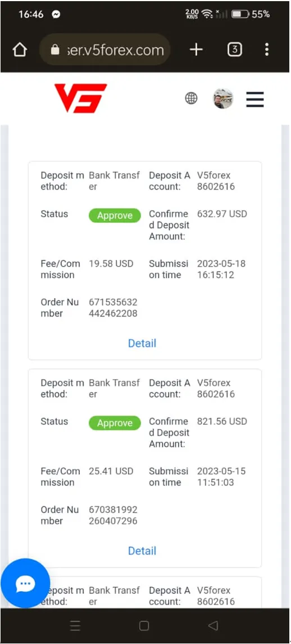Tap the browser home icon
This screenshot has width=291, height=644.
[20, 49]
